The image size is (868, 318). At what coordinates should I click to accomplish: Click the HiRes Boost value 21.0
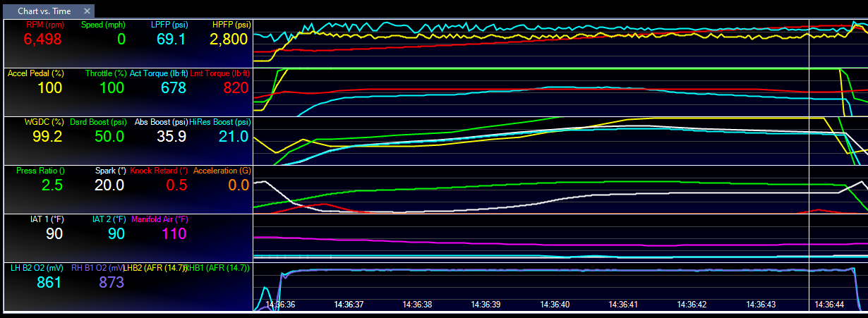(234, 137)
